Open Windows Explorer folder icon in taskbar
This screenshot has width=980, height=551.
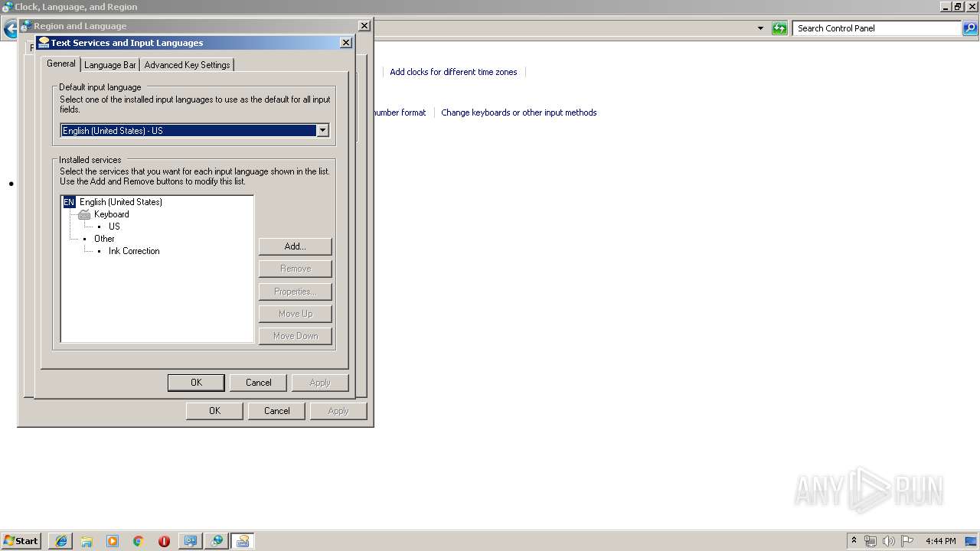pyautogui.click(x=87, y=541)
